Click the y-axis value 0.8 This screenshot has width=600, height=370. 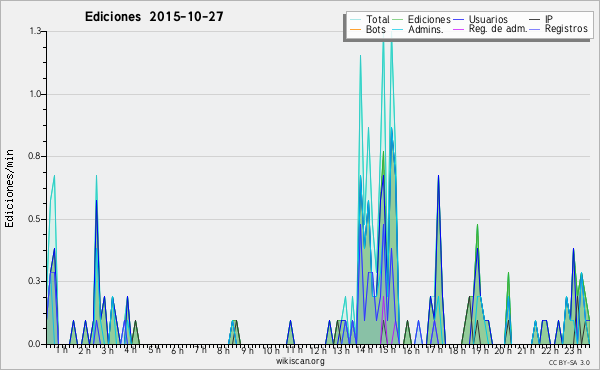click(x=35, y=156)
